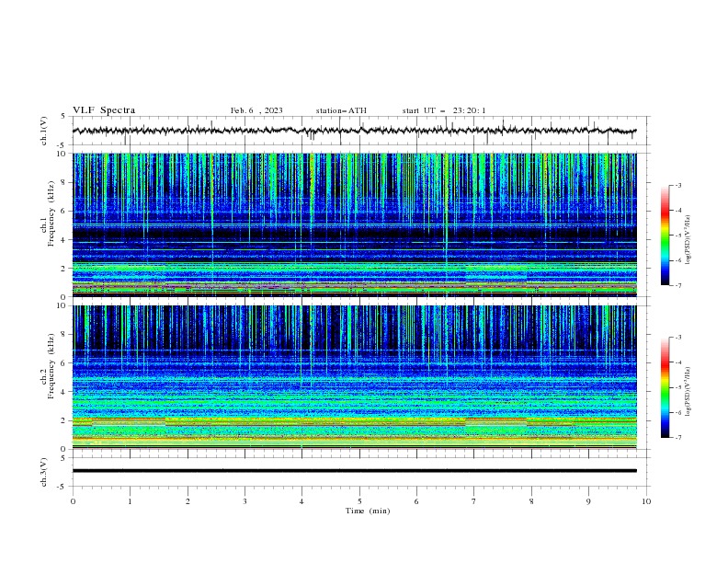Image resolution: width=728 pixels, height=563 pixels.
Task: Click the "-7" tick on ch.1 colorbar
Action: coord(678,285)
